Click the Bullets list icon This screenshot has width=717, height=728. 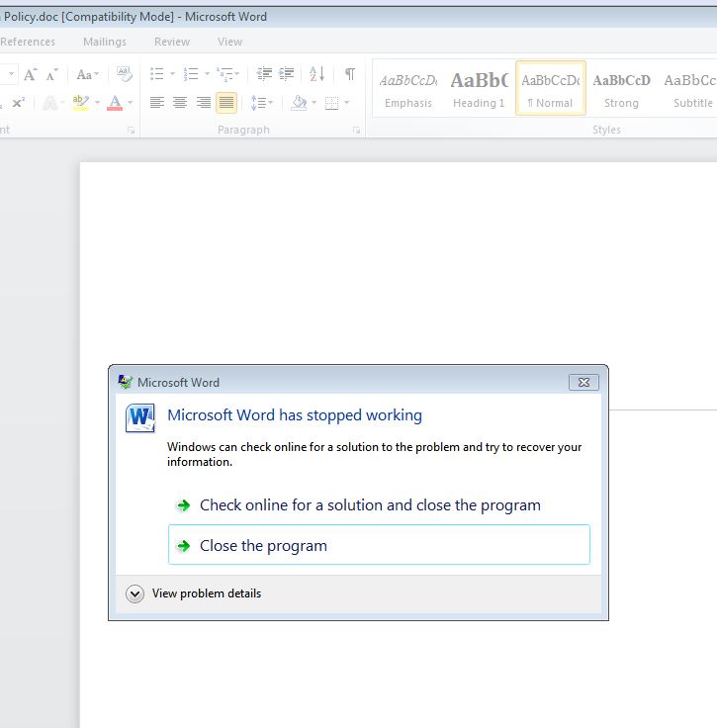tap(157, 74)
